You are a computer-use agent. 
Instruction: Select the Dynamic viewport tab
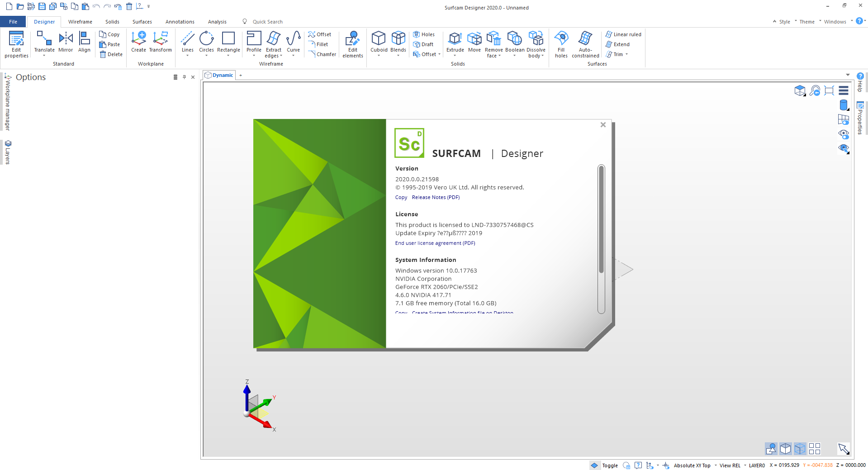(x=219, y=75)
